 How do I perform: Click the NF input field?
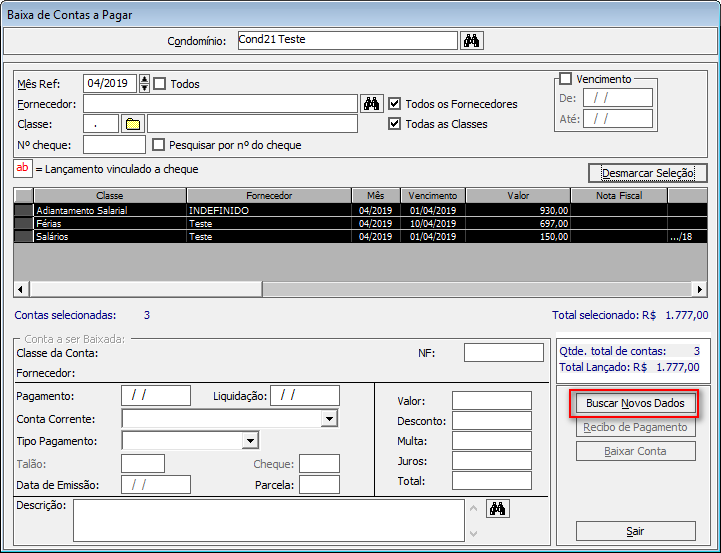[x=504, y=353]
